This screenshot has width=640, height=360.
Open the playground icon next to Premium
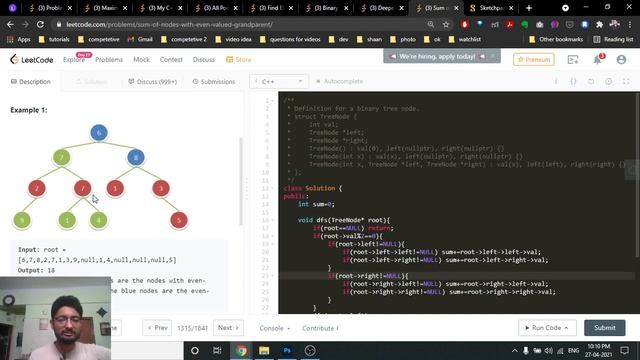point(573,60)
